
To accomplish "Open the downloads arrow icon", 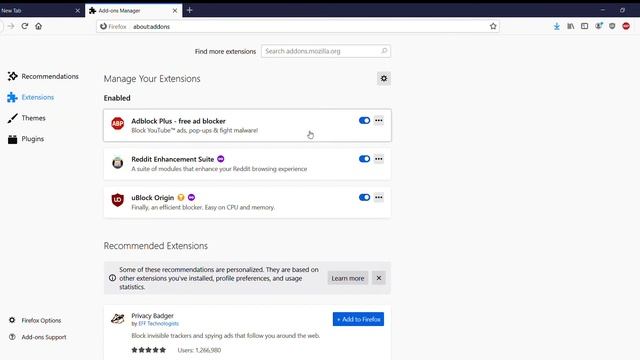I will (557, 26).
